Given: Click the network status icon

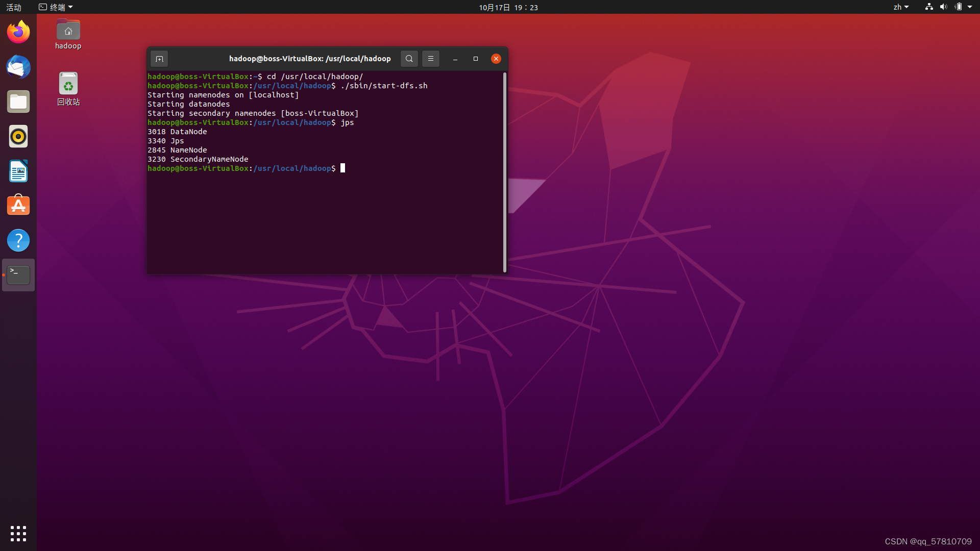Looking at the screenshot, I should [929, 7].
